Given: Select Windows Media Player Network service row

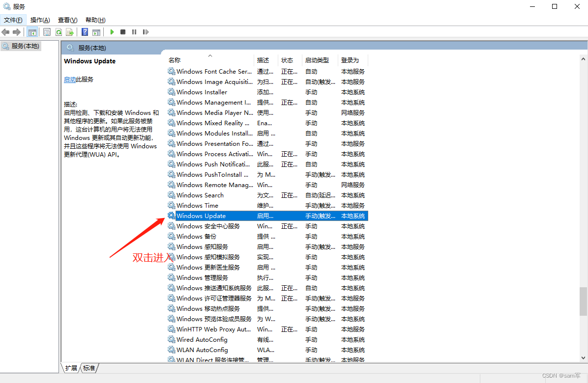Looking at the screenshot, I should [x=267, y=112].
